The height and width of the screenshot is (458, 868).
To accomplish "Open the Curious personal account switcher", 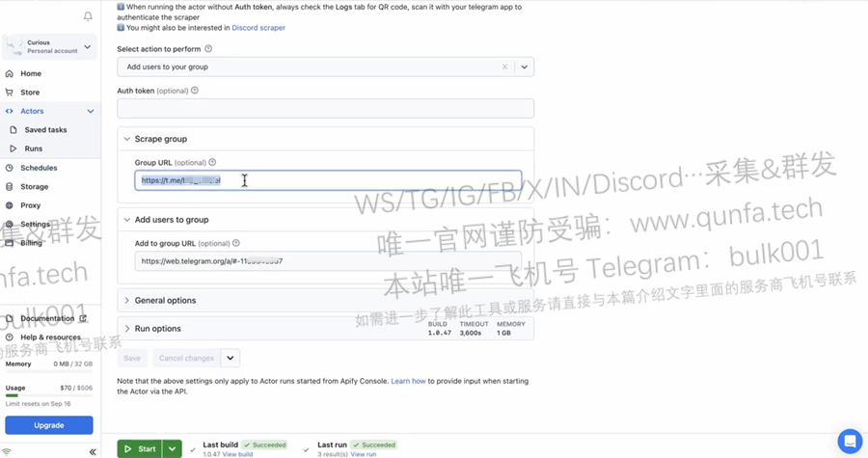I will 49,46.
